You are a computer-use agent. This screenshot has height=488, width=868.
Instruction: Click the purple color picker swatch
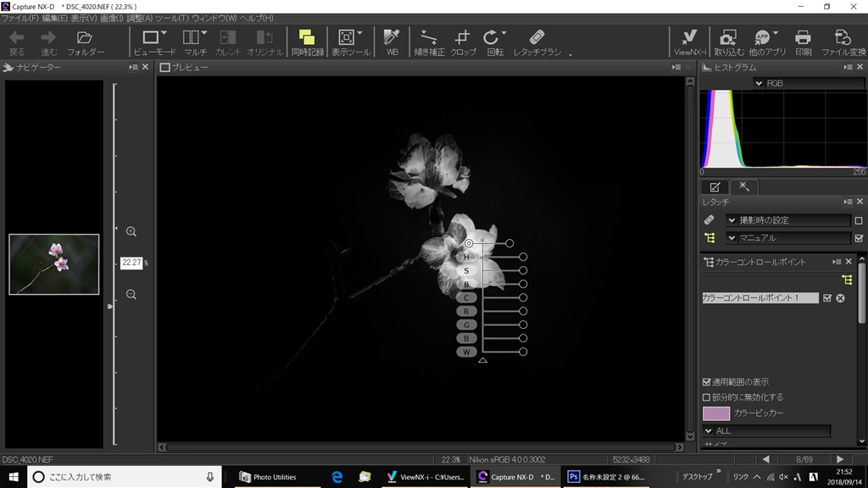point(715,413)
